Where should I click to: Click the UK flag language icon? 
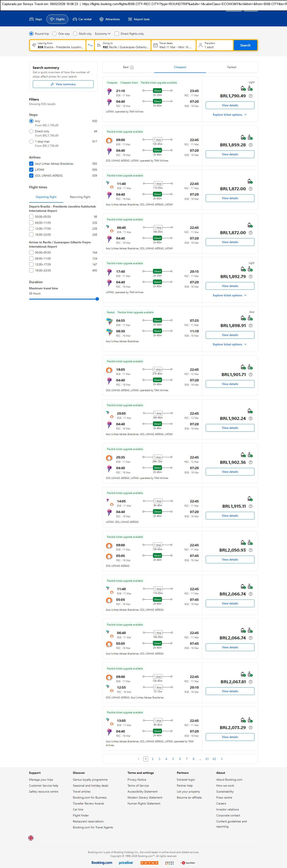coord(31,838)
